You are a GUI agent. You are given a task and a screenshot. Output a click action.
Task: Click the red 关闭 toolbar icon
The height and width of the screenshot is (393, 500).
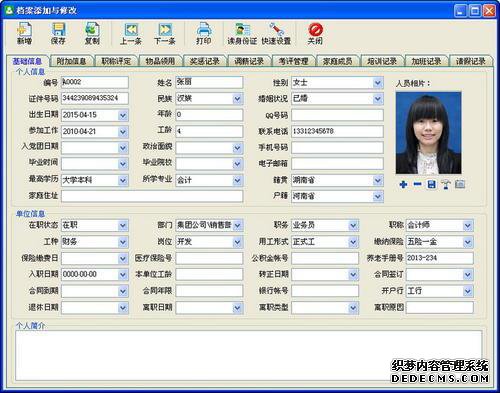(x=315, y=33)
